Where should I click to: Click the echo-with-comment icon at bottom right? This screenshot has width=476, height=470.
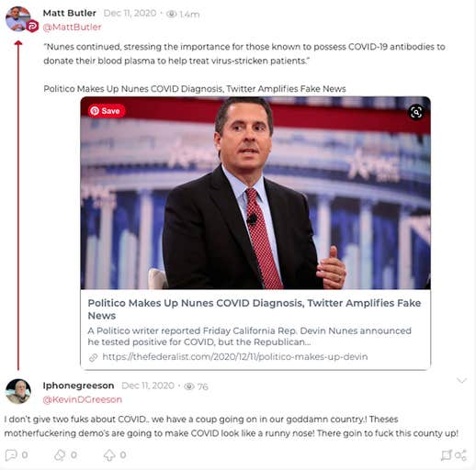pyautogui.click(x=447, y=455)
